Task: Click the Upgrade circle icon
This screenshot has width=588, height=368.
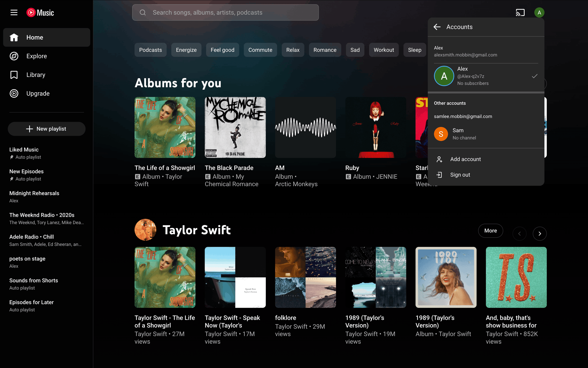Action: click(x=14, y=94)
